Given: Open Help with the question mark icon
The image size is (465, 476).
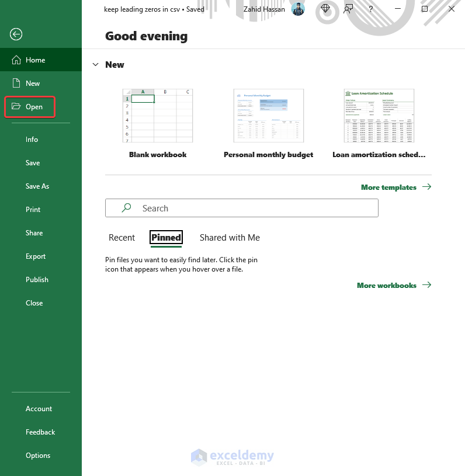Looking at the screenshot, I should pos(370,9).
